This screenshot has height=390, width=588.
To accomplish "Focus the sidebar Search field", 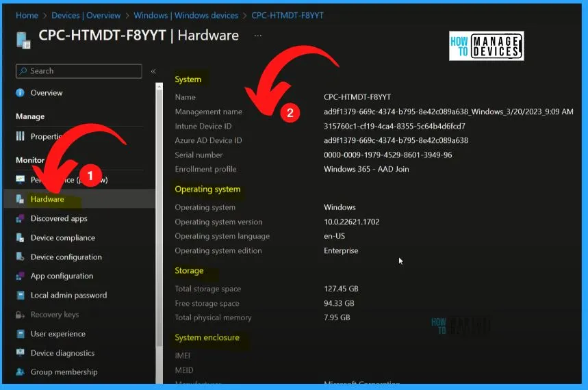I will pos(79,71).
